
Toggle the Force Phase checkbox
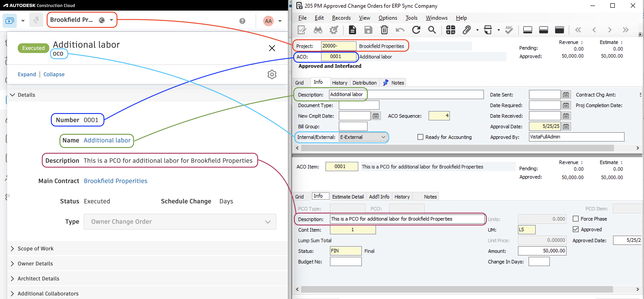[575, 219]
